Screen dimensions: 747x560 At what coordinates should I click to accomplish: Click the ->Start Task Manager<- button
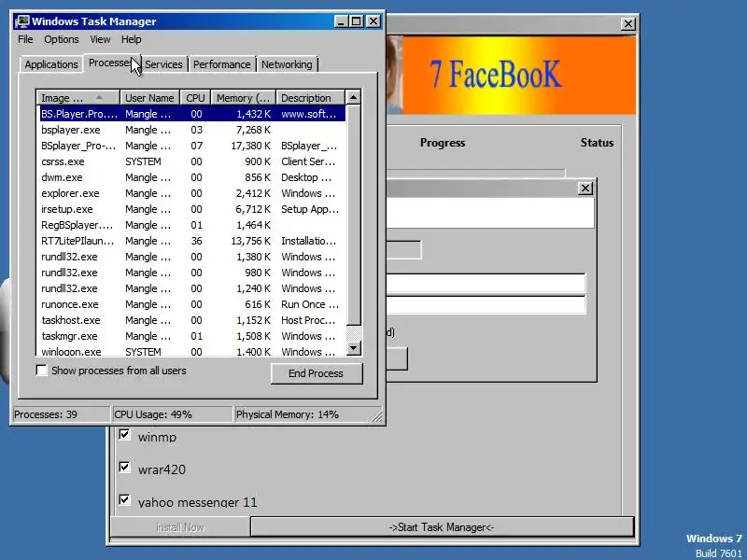pos(442,527)
